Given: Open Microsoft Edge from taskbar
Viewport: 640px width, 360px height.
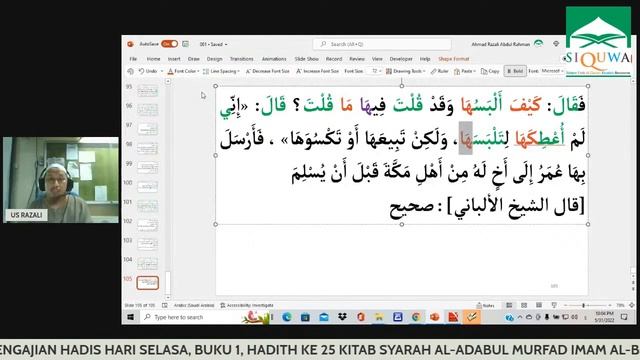Looking at the screenshot, I should click(x=287, y=317).
